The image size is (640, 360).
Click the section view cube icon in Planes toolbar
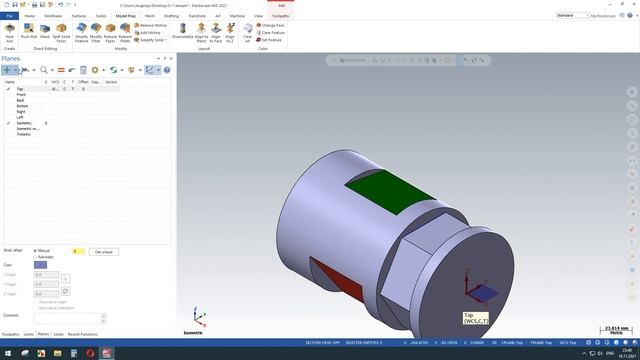click(x=131, y=70)
